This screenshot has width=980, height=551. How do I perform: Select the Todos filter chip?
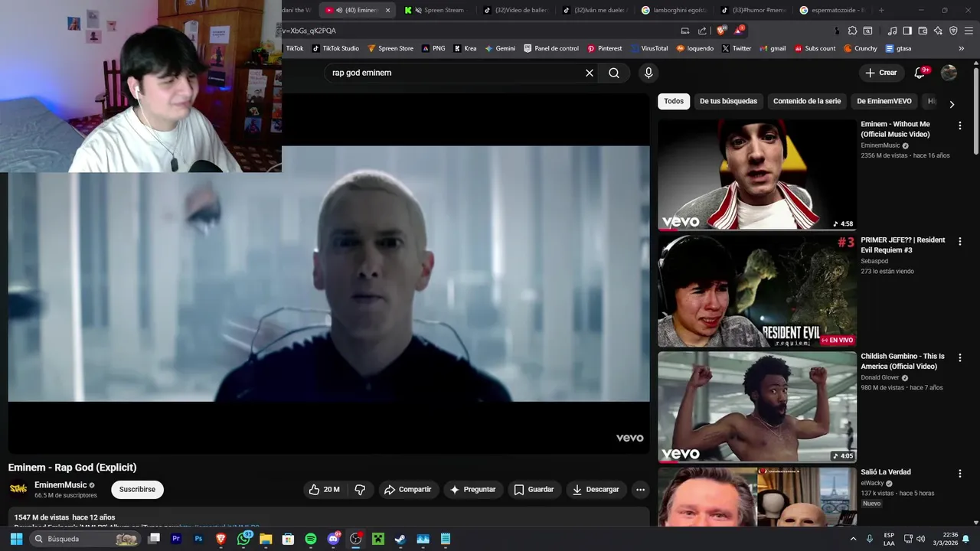[674, 101]
